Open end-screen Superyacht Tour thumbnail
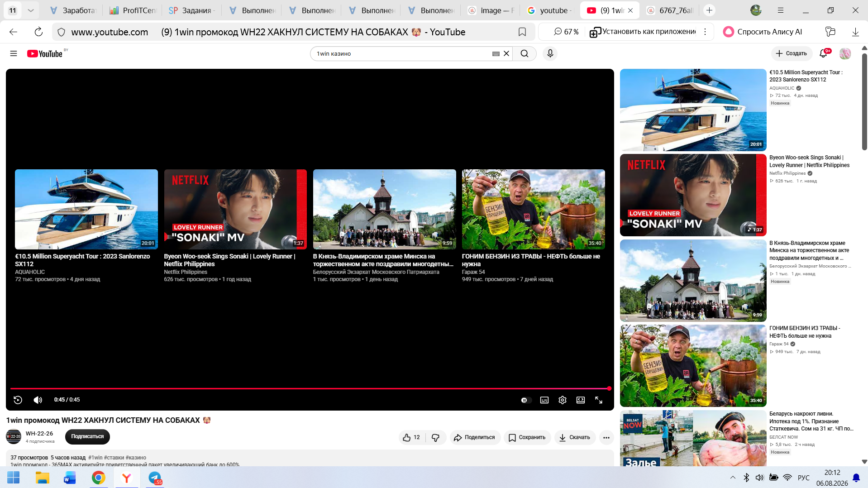 [86, 209]
